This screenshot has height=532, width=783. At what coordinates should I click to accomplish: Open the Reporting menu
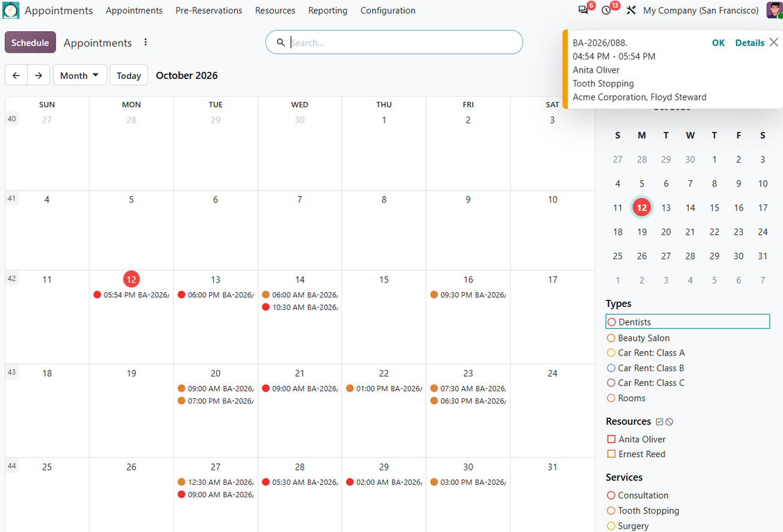pos(328,10)
